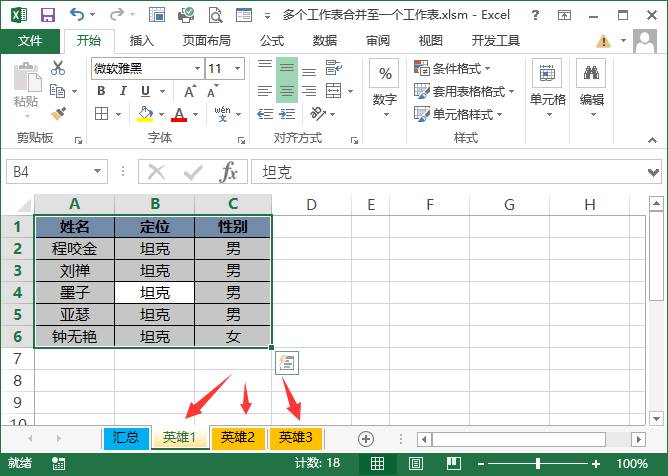
Task: Switch to Page Layout view
Action: pos(415,464)
